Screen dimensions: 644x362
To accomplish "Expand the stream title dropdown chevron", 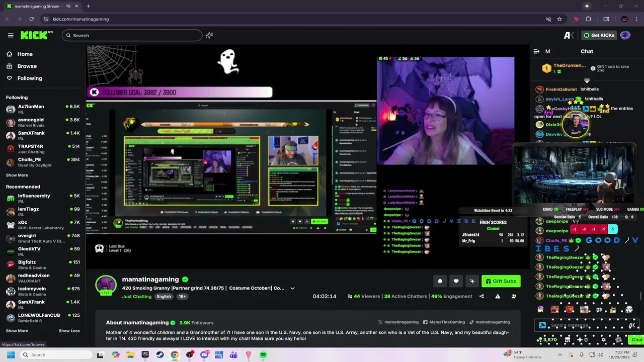I will coord(292,289).
